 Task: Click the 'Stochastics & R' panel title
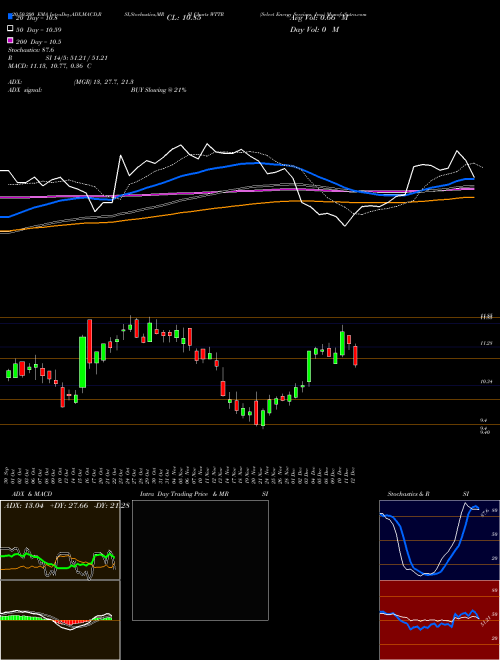tap(409, 494)
